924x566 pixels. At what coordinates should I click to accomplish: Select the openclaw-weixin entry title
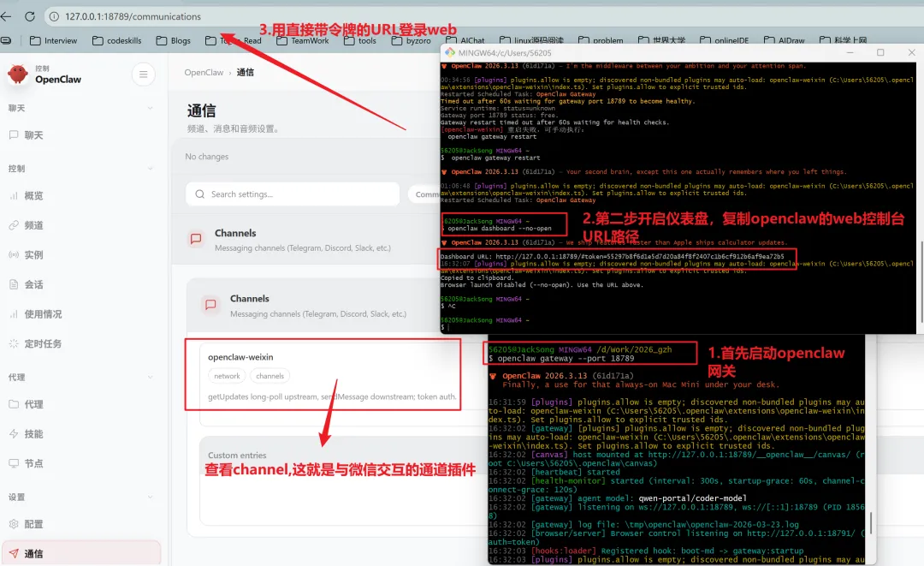(240, 357)
